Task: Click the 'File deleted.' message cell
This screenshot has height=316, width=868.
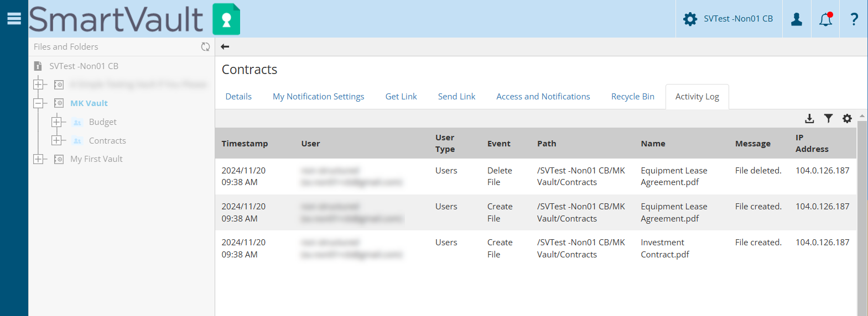Action: pyautogui.click(x=758, y=171)
